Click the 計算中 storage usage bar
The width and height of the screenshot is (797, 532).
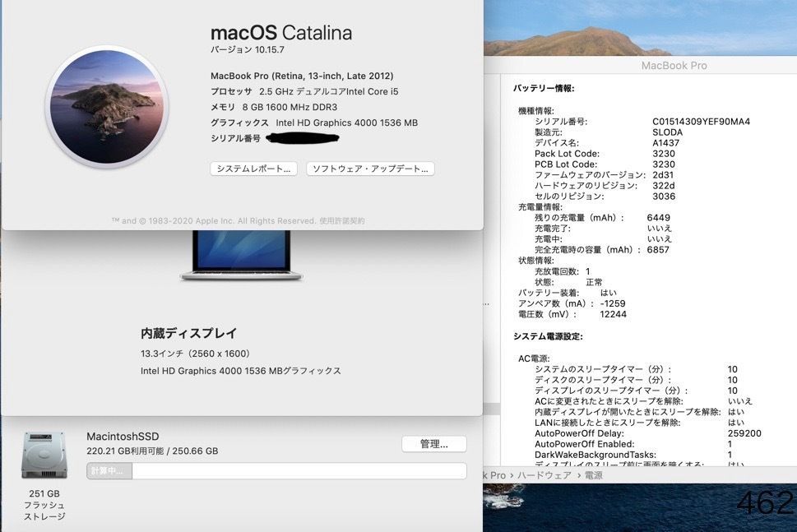click(x=276, y=471)
